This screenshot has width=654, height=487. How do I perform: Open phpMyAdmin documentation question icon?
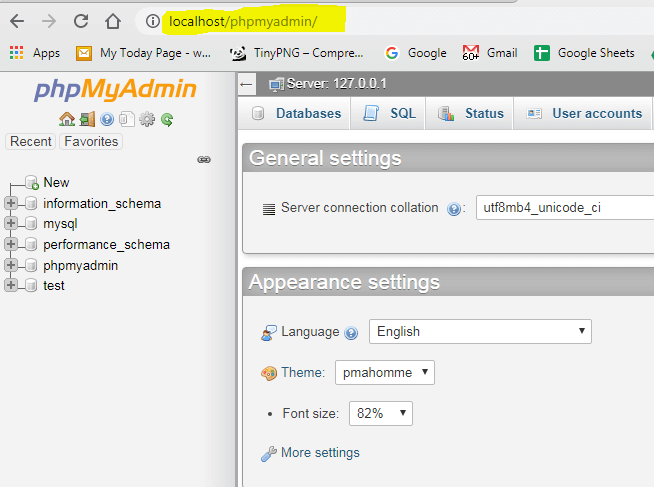(107, 120)
